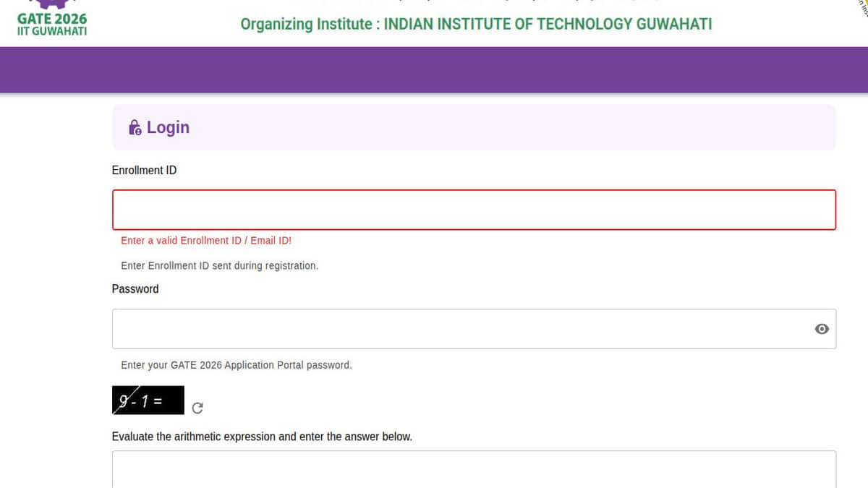Click the purple navigation bar

click(434, 70)
